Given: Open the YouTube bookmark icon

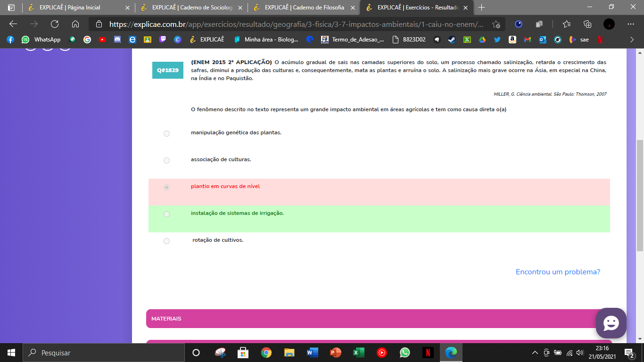Looking at the screenshot, I should tap(102, 40).
